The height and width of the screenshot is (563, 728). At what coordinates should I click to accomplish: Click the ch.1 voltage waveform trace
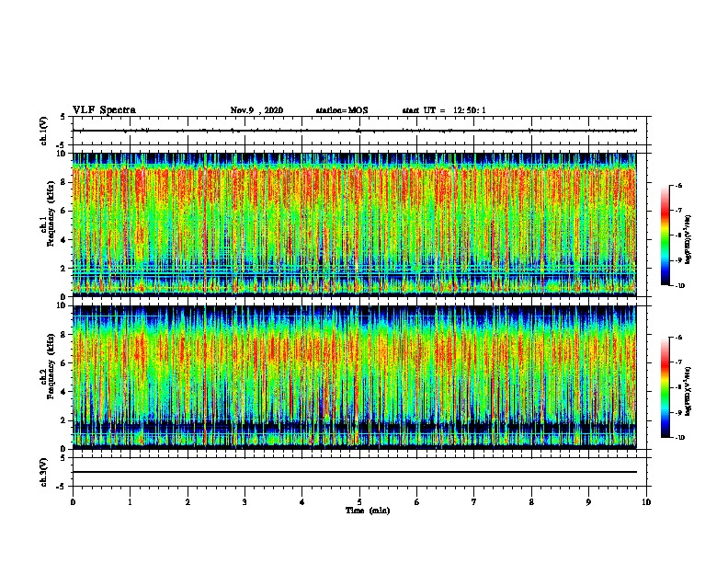(x=354, y=131)
